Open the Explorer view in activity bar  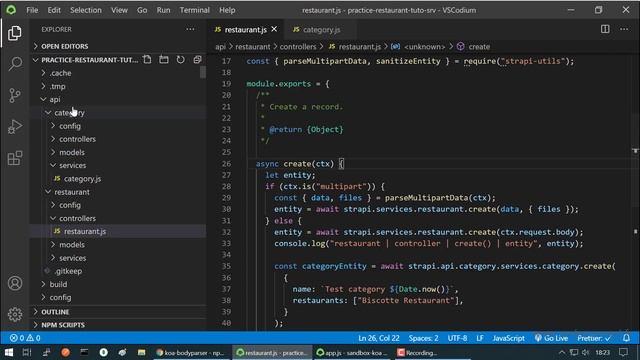point(15,33)
